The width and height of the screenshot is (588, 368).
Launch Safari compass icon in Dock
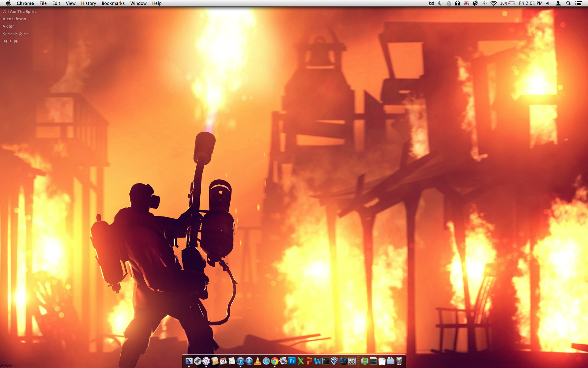[266, 361]
